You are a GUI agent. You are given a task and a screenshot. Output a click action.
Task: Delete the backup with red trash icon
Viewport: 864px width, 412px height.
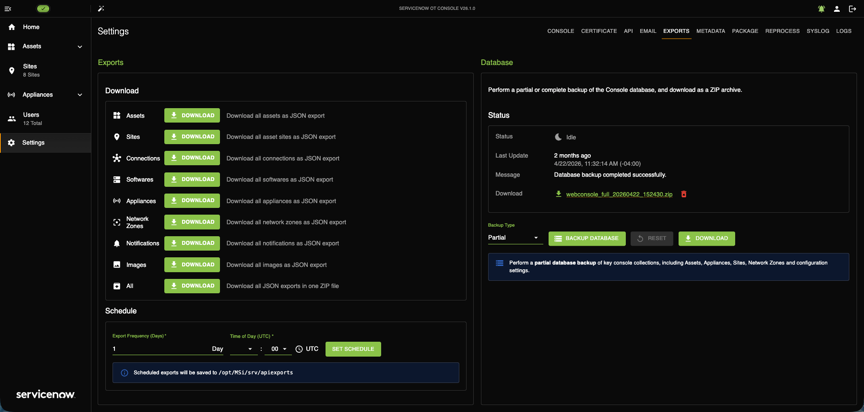[684, 194]
